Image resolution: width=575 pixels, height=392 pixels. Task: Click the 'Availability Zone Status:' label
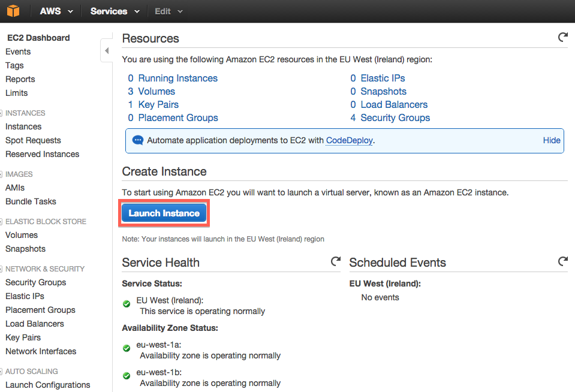tap(170, 328)
